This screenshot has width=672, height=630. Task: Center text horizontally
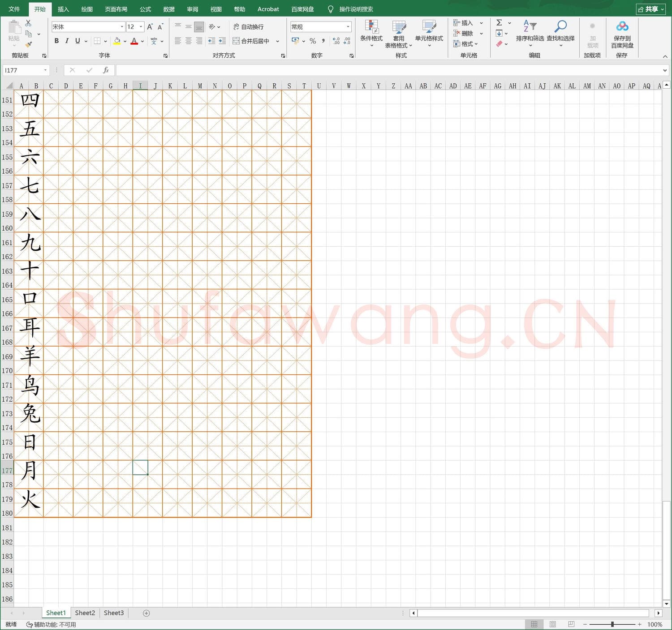tap(189, 41)
